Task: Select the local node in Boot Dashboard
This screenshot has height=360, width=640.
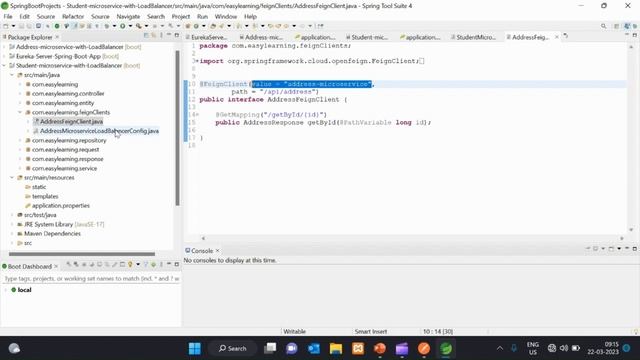Action: coord(24,290)
